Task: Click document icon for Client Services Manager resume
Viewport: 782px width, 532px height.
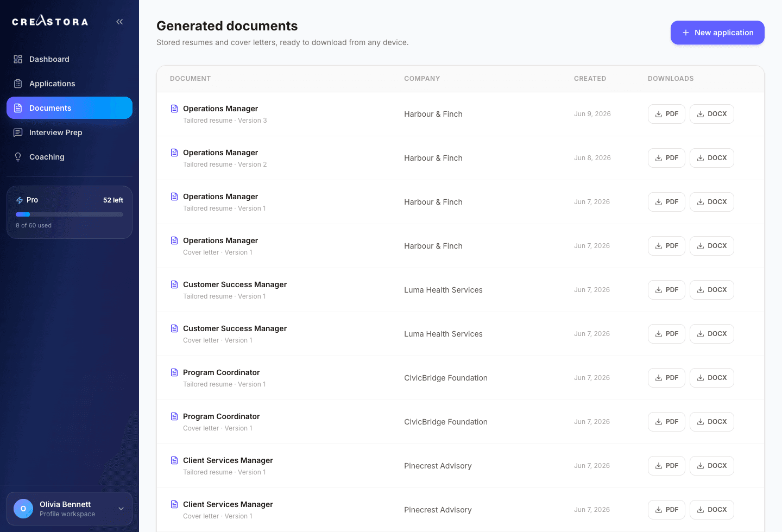Action: [174, 460]
